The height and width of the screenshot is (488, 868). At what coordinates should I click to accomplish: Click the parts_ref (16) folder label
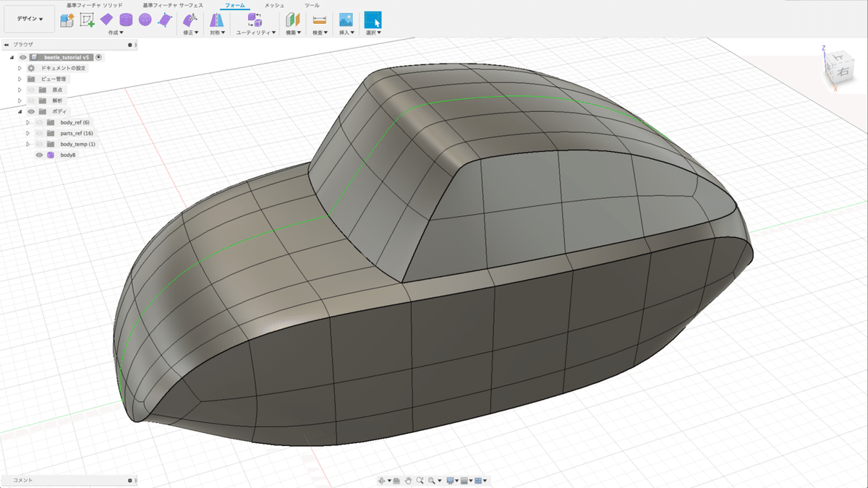coord(77,133)
